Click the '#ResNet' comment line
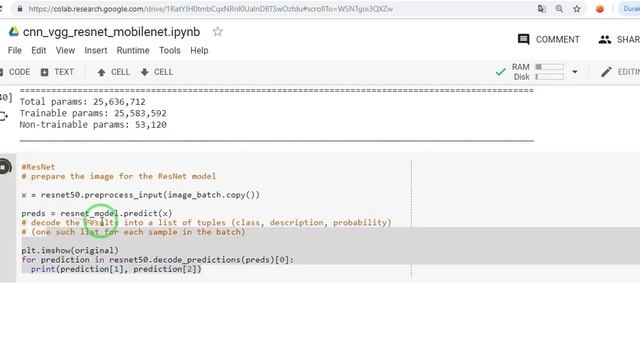Viewport: 640px width, 360px height. point(38,167)
